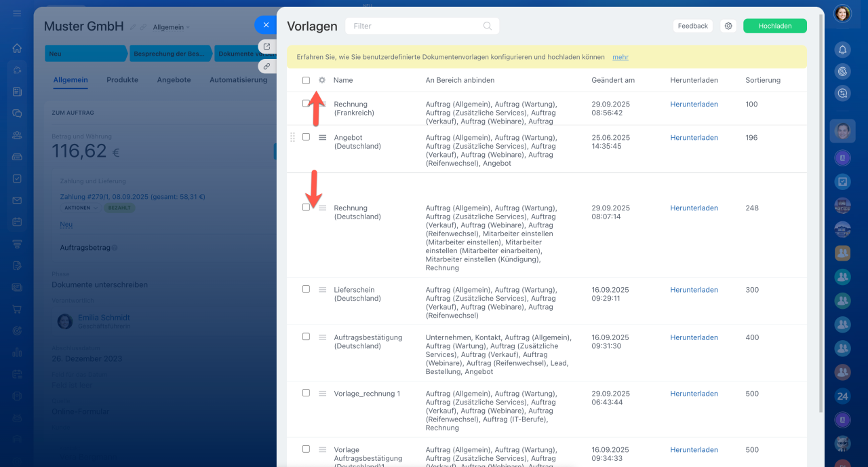This screenshot has height=467, width=868.
Task: Open bar chart analytics icon in sidebar
Action: [x=17, y=352]
